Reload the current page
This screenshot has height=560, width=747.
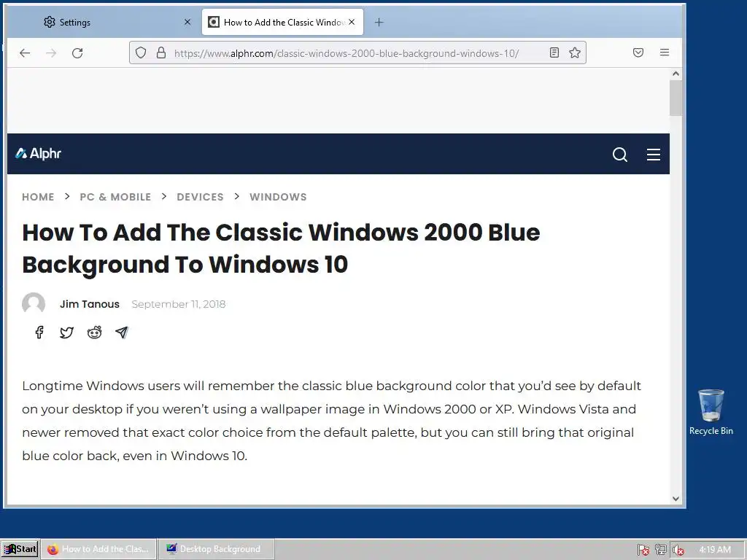[77, 52]
